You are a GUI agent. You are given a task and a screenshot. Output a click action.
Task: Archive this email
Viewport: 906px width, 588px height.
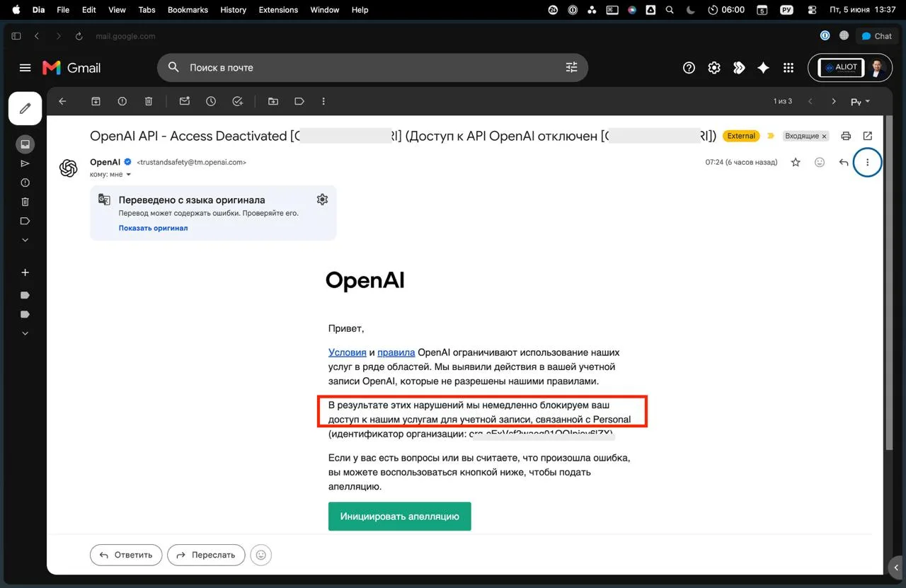96,101
